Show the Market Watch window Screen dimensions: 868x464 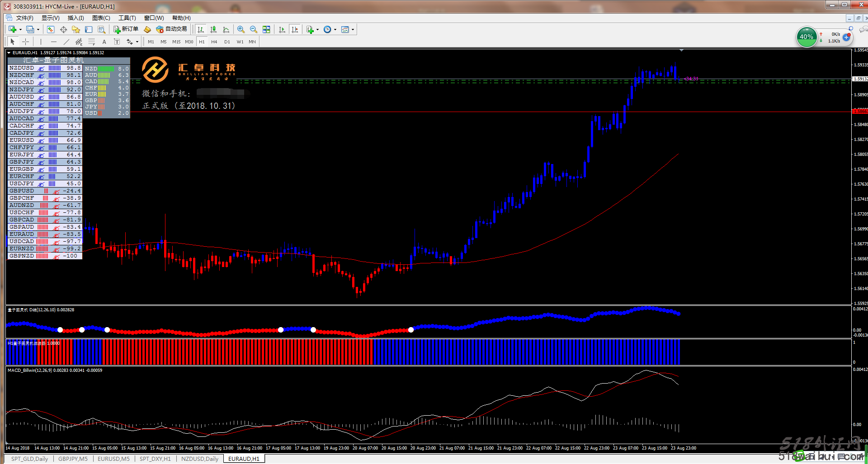(51, 29)
